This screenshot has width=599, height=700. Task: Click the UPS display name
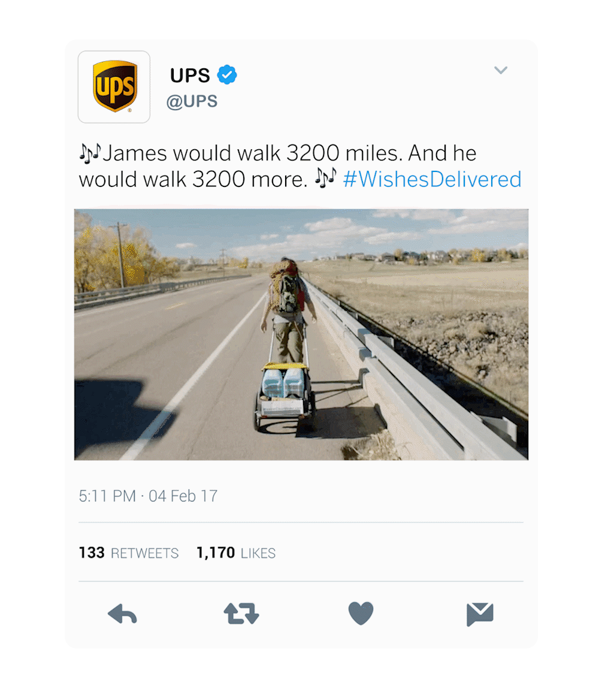pos(190,76)
